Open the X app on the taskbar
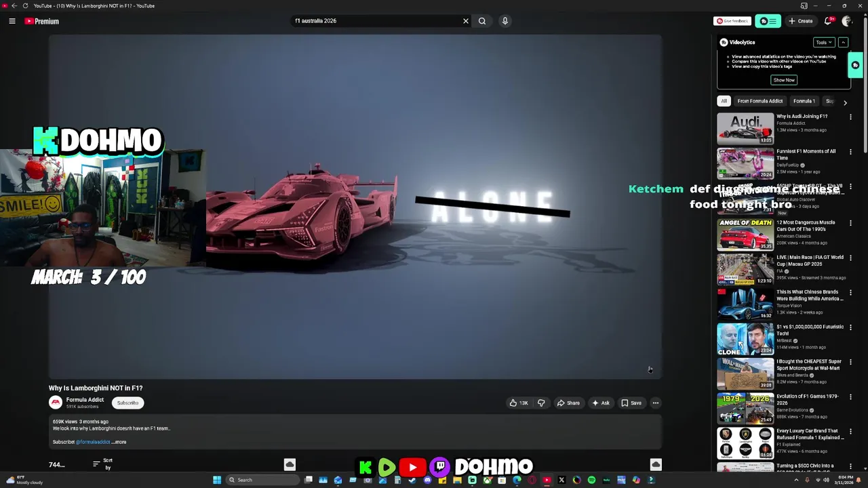The width and height of the screenshot is (868, 488). pos(561,480)
